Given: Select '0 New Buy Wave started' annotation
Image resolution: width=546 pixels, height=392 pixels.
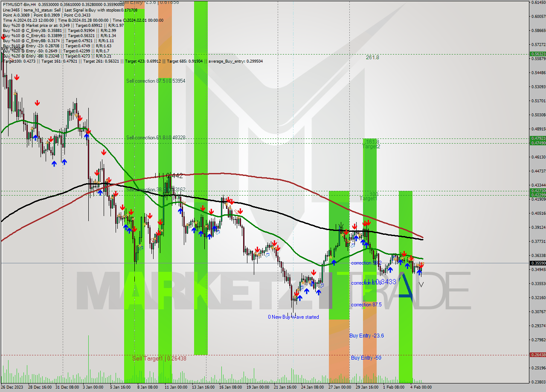Looking at the screenshot, I should [293, 317].
